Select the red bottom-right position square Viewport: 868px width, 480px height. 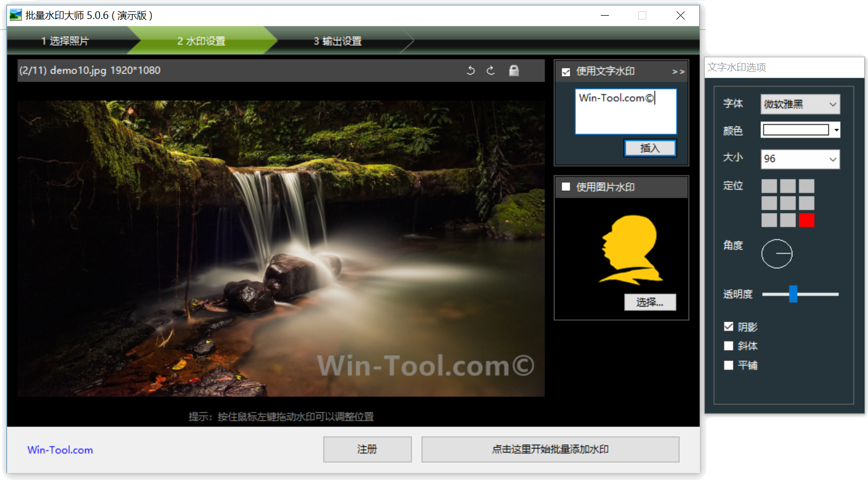806,220
